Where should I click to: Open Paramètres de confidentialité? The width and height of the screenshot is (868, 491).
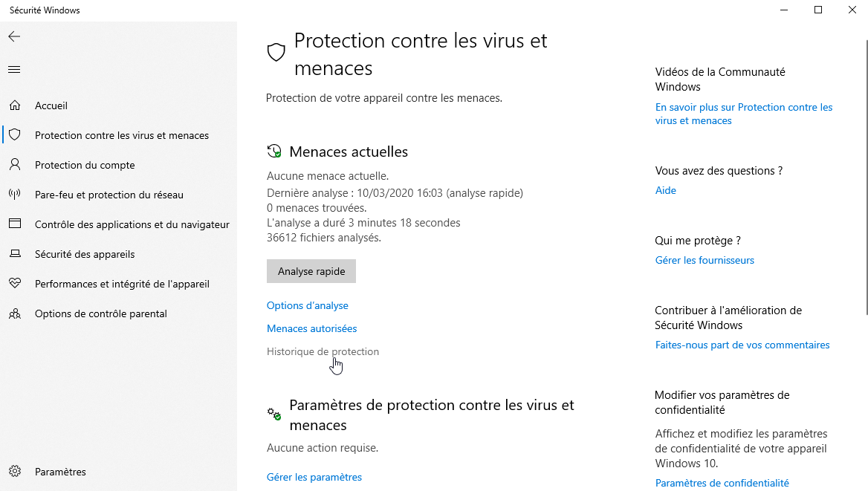(x=722, y=482)
